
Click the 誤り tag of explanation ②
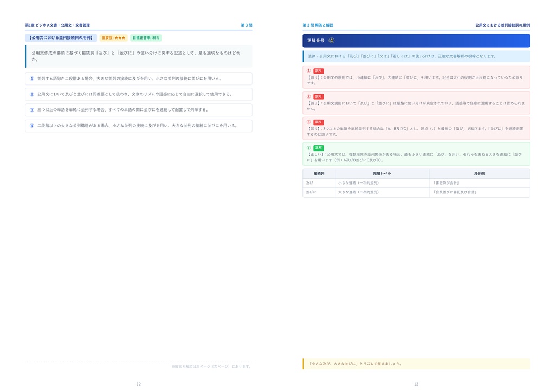tap(318, 96)
